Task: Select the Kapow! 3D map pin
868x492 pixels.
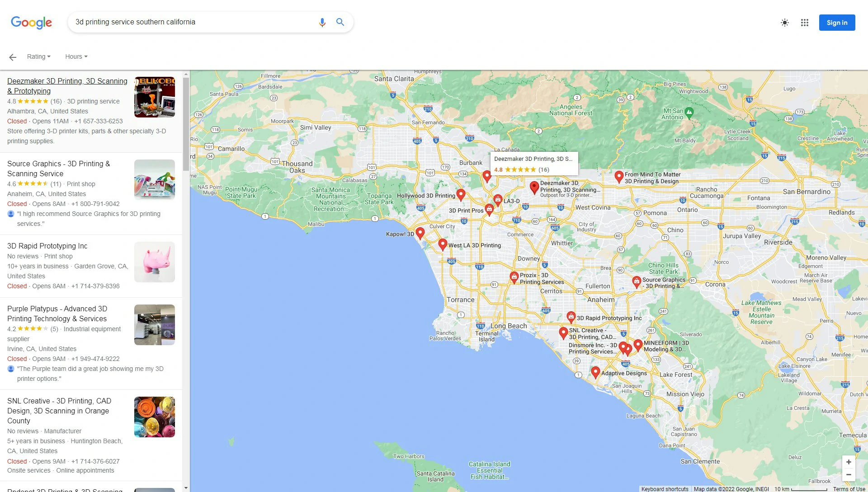Action: coord(420,232)
